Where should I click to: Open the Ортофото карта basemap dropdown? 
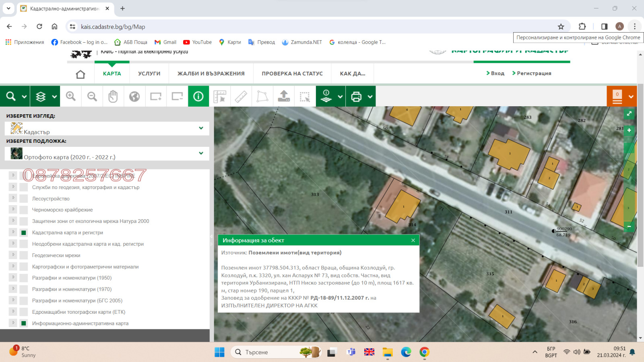tap(201, 153)
